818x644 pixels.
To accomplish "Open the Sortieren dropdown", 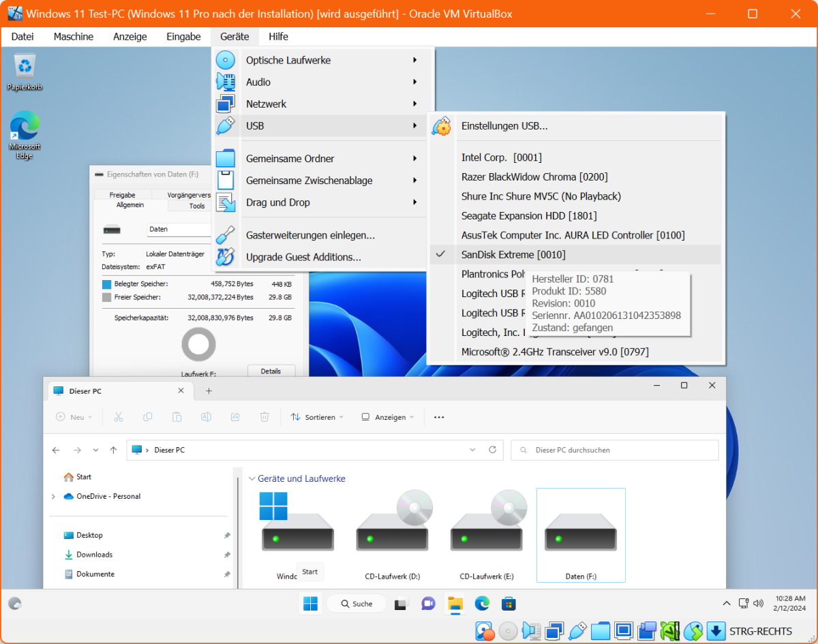I will (x=316, y=416).
